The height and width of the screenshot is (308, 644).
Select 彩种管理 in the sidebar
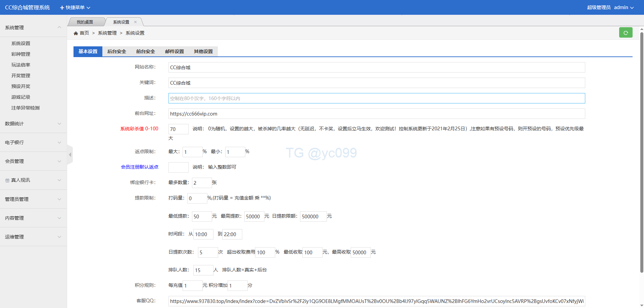point(21,54)
